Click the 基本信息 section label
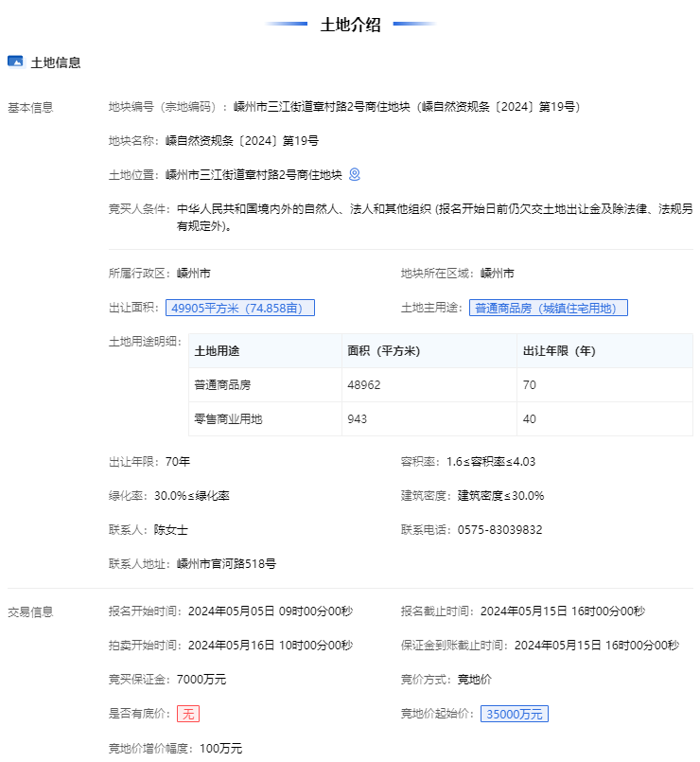This screenshot has width=700, height=762. pyautogui.click(x=30, y=107)
